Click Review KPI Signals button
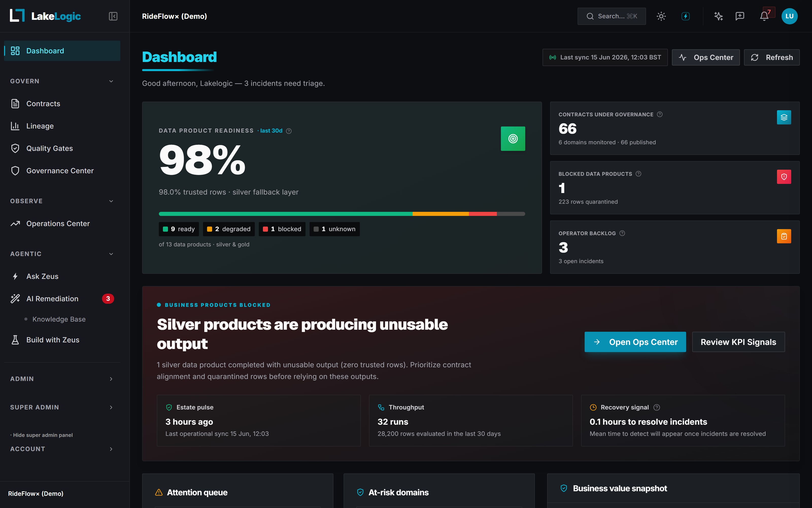 click(738, 342)
